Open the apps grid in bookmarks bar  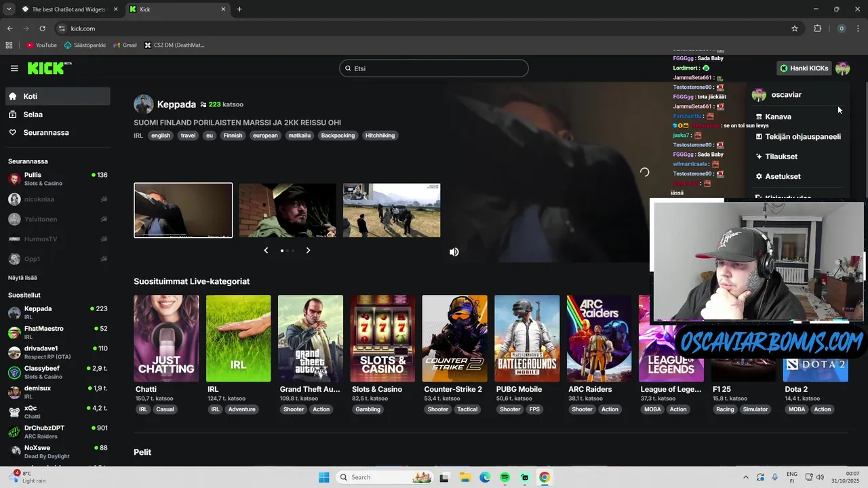click(9, 45)
